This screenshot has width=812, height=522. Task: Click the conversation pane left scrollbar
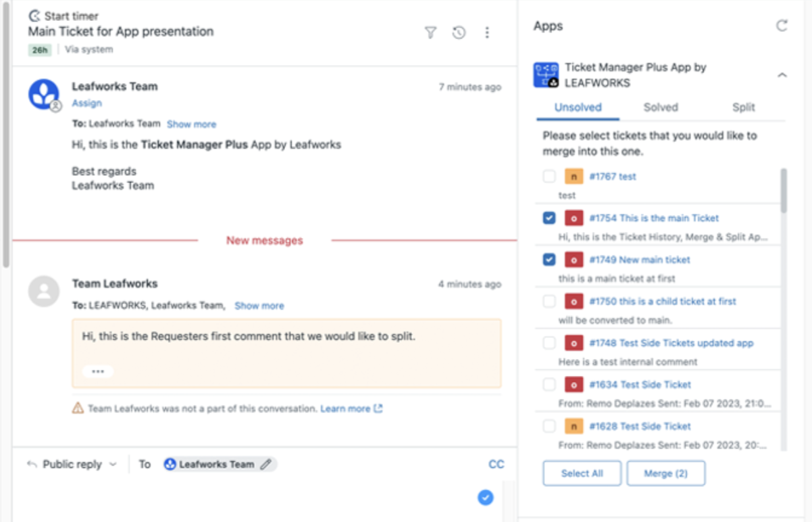[6, 135]
